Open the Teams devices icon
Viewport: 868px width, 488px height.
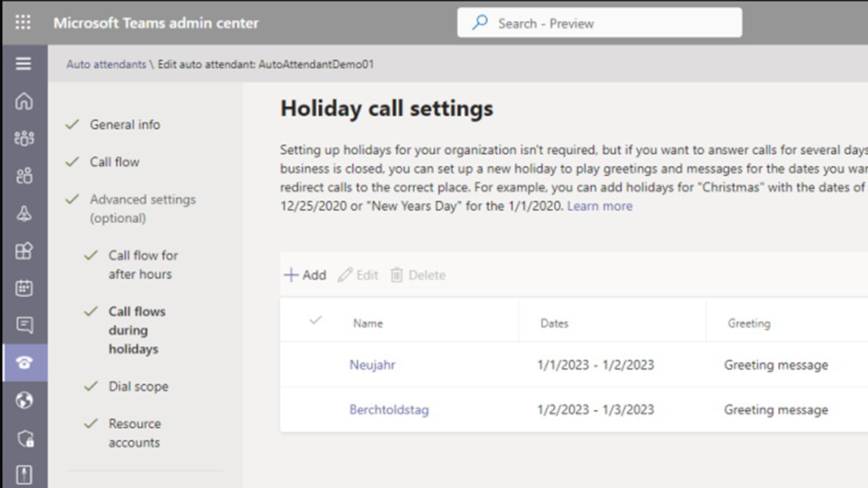pyautogui.click(x=24, y=214)
